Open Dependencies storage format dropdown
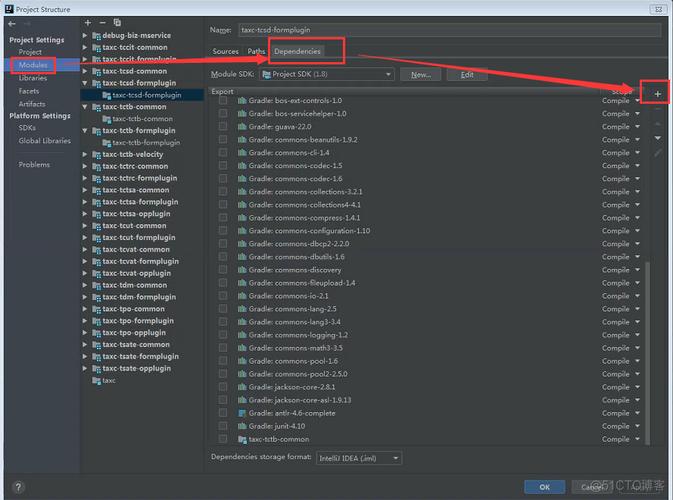 359,458
